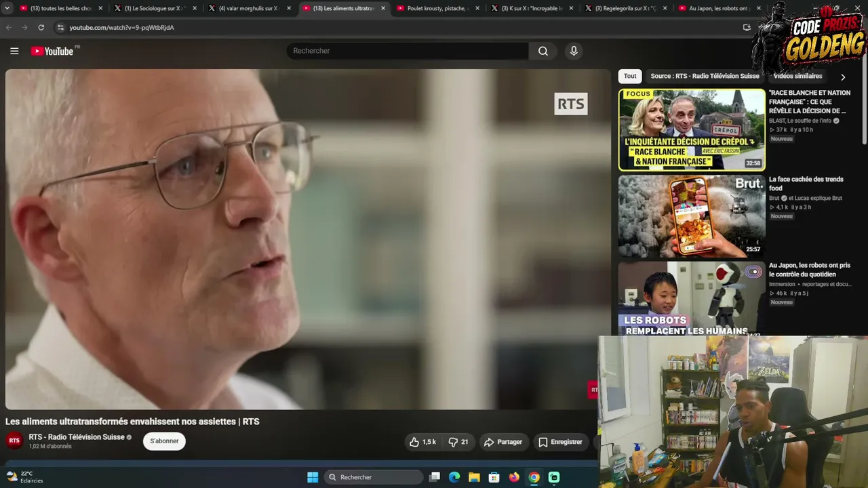This screenshot has width=868, height=488.
Task: Launch Microsoft Edge from the taskbar
Action: [x=454, y=477]
